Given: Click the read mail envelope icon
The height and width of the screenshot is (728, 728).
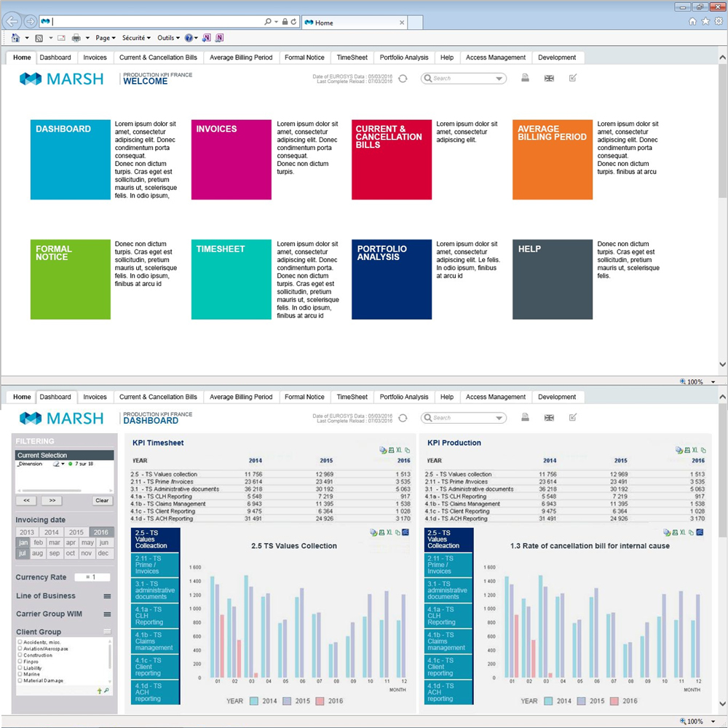Looking at the screenshot, I should click(x=61, y=38).
